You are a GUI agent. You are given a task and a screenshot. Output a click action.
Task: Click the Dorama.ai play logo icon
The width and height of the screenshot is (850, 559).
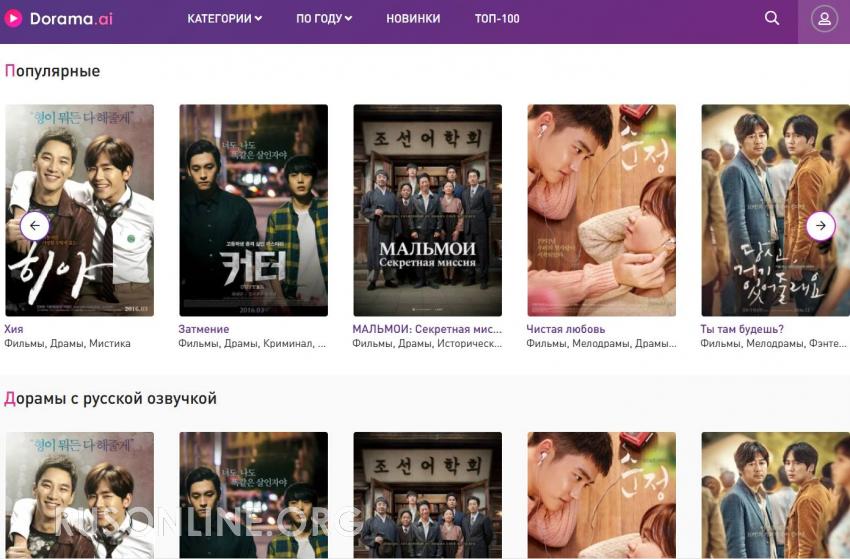click(13, 18)
